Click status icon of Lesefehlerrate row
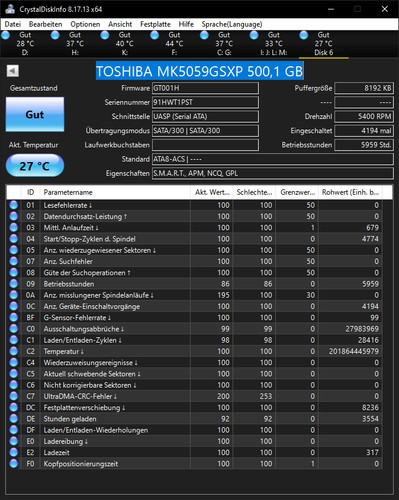Screen dimensions: 399x500 [14, 205]
